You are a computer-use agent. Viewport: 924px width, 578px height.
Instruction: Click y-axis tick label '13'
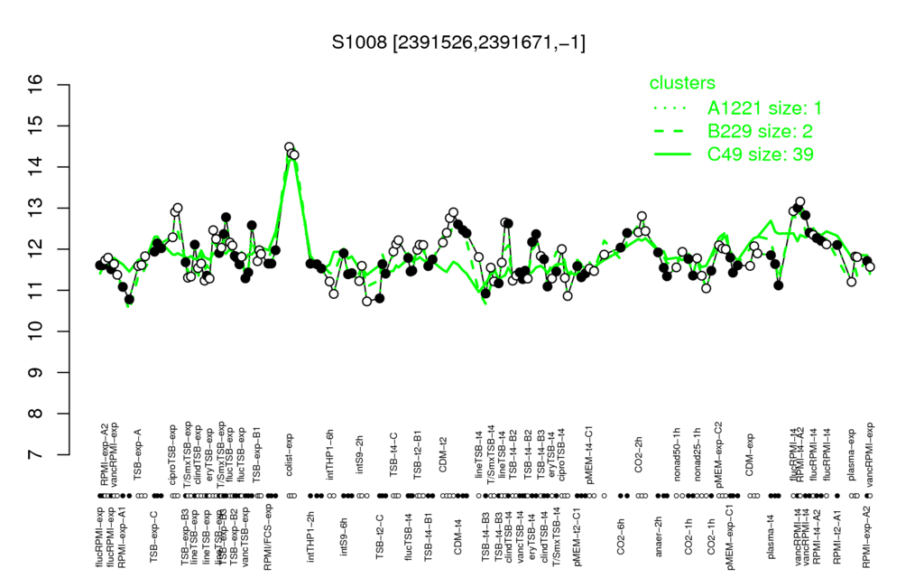36,209
